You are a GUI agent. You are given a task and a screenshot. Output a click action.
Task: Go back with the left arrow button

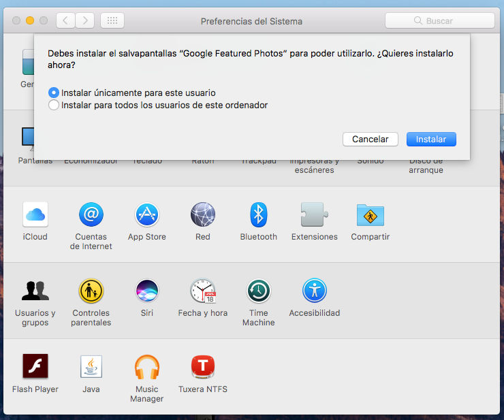[65, 21]
